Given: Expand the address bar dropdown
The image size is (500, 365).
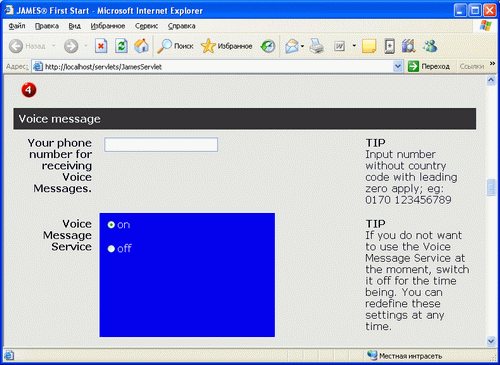Looking at the screenshot, I should click(397, 66).
